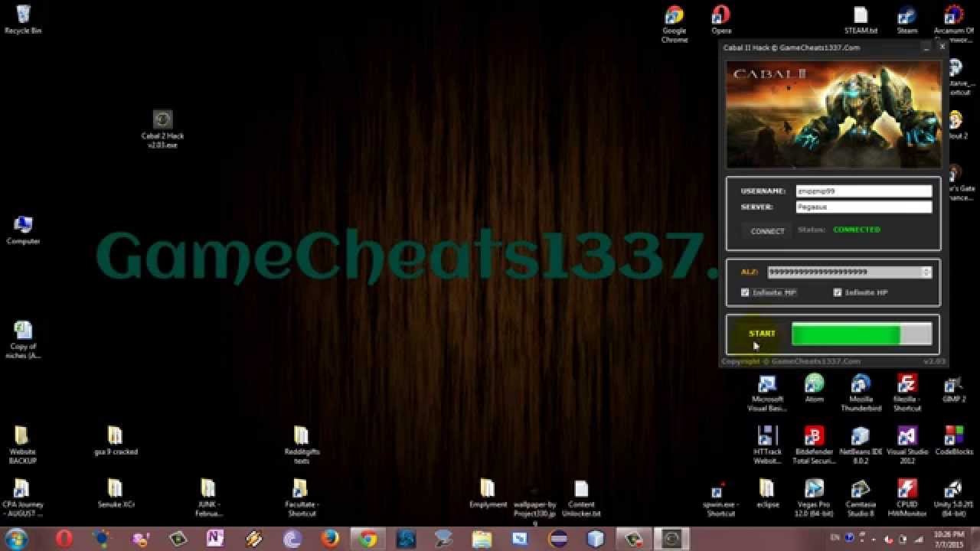Select the CodeBlocks desktop shortcut
The width and height of the screenshot is (980, 551).
[x=954, y=441]
